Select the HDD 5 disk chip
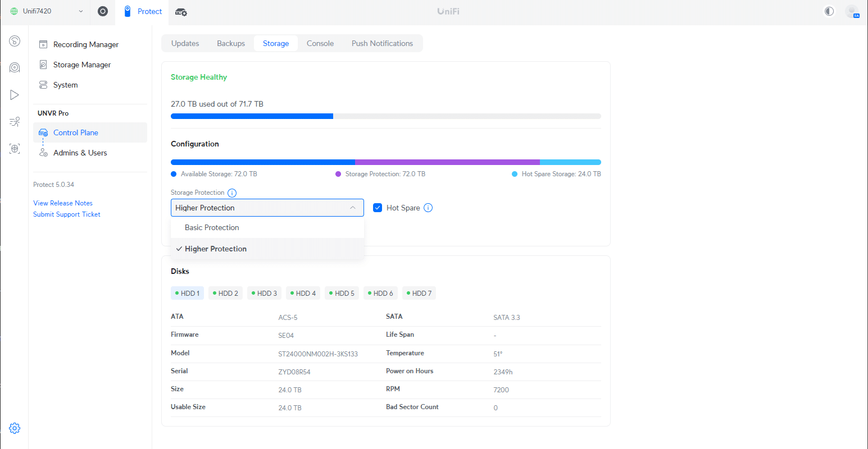 pyautogui.click(x=342, y=293)
